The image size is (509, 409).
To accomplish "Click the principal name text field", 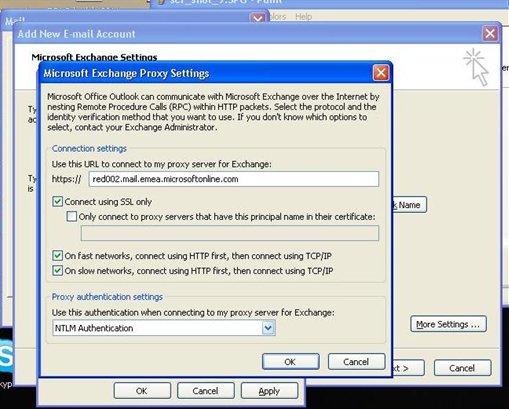I will (x=230, y=233).
